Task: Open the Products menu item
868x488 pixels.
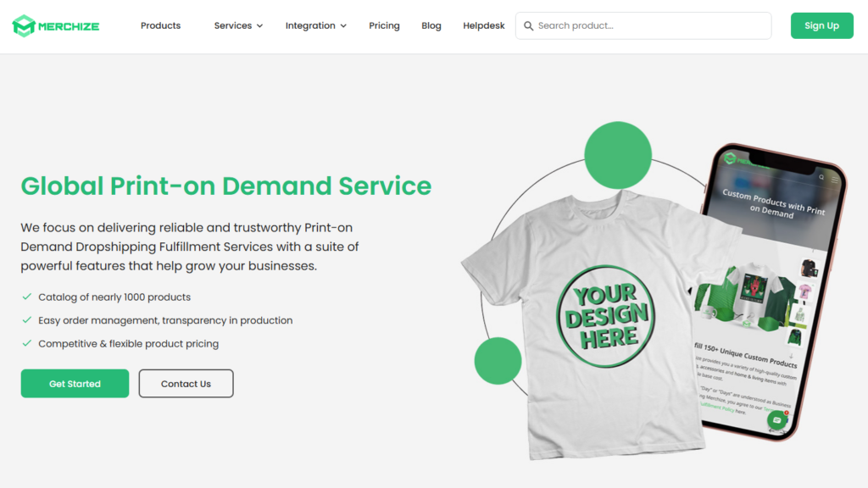Action: [x=160, y=26]
